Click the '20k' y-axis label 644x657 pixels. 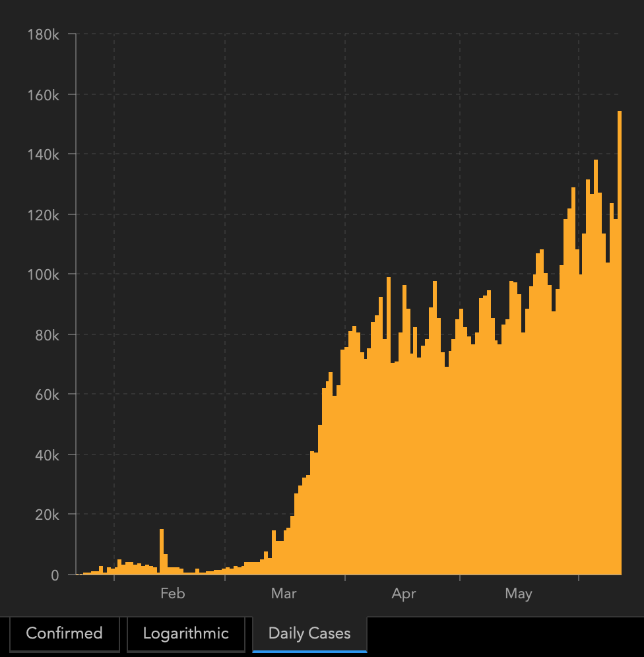pyautogui.click(x=47, y=515)
